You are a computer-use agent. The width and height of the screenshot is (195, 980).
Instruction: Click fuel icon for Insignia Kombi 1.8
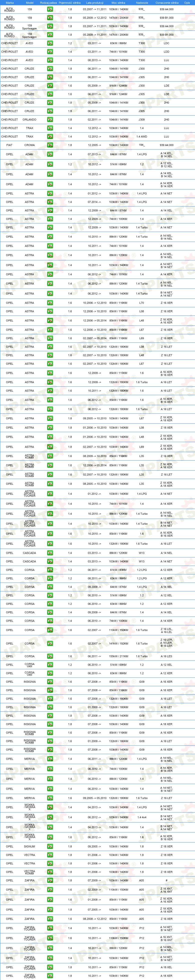[50, 750]
